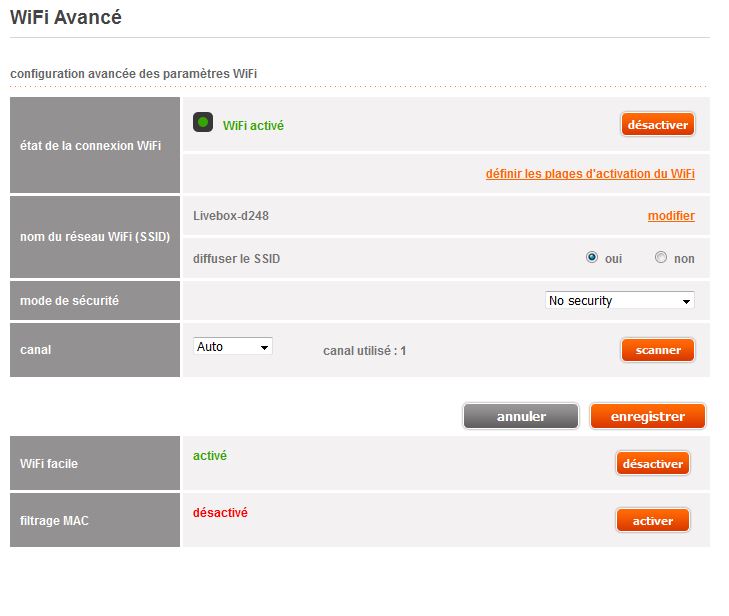This screenshot has height=616, width=729.
Task: Open the security mode dropdown
Action: tap(620, 301)
